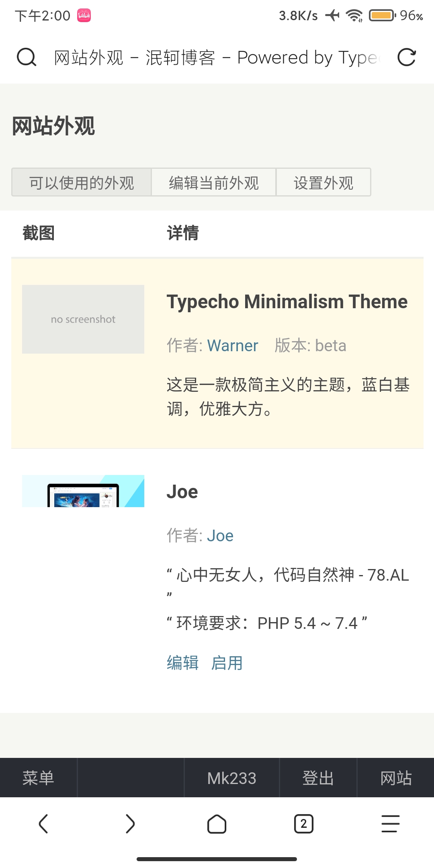Image resolution: width=434 pixels, height=868 pixels.
Task: Tap the address bar showing 网站外观 title
Action: (217, 57)
